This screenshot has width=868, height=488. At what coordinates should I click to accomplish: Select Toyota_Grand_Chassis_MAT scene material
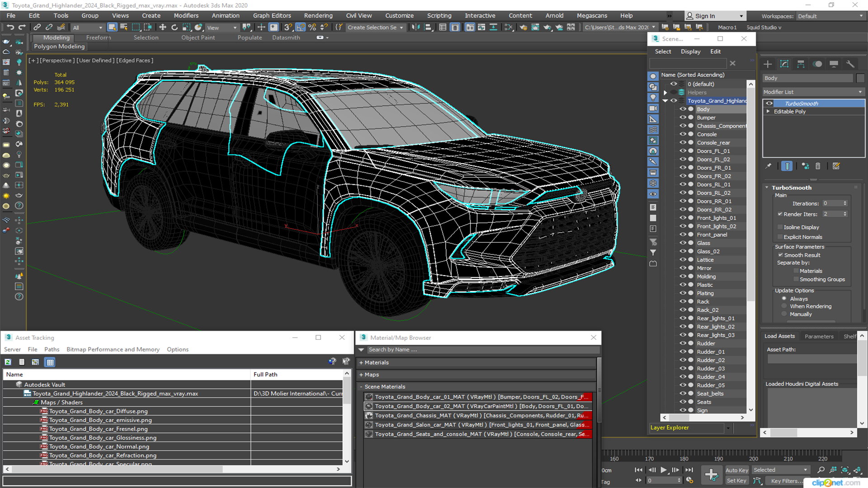[x=478, y=416]
